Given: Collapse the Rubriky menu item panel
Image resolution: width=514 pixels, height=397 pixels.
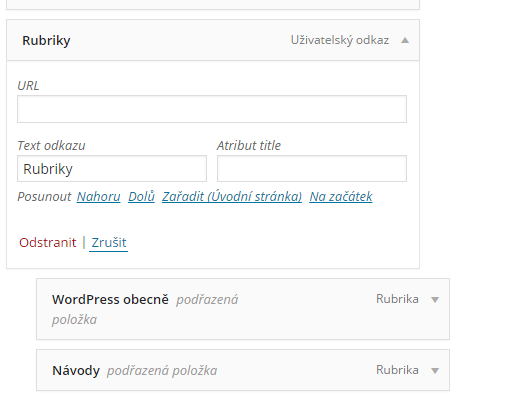Looking at the screenshot, I should tap(405, 40).
